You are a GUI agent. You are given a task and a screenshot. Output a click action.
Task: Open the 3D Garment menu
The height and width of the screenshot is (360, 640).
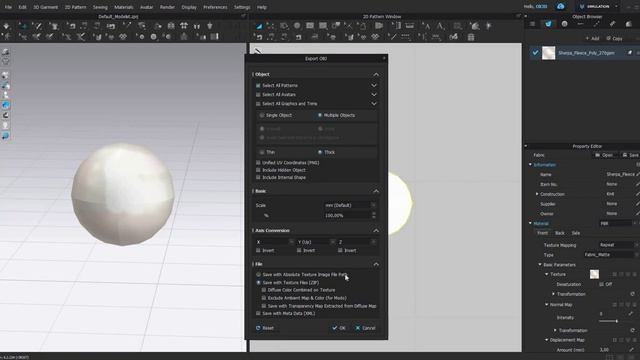tap(45, 7)
